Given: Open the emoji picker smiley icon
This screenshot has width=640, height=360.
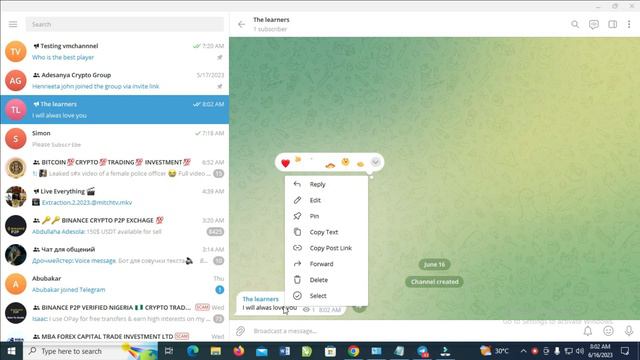Looking at the screenshot, I should pos(608,331).
